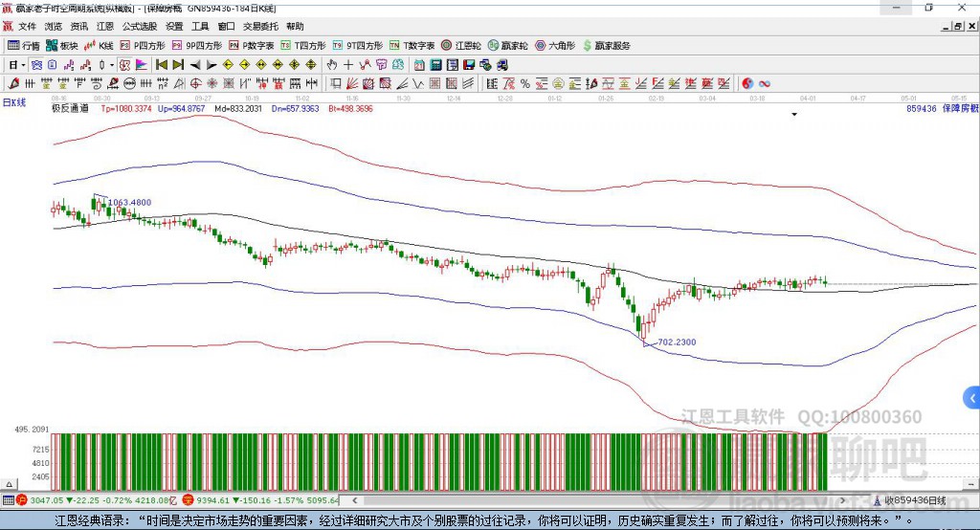Open the 设置 menu
The width and height of the screenshot is (980, 530).
tap(174, 26)
